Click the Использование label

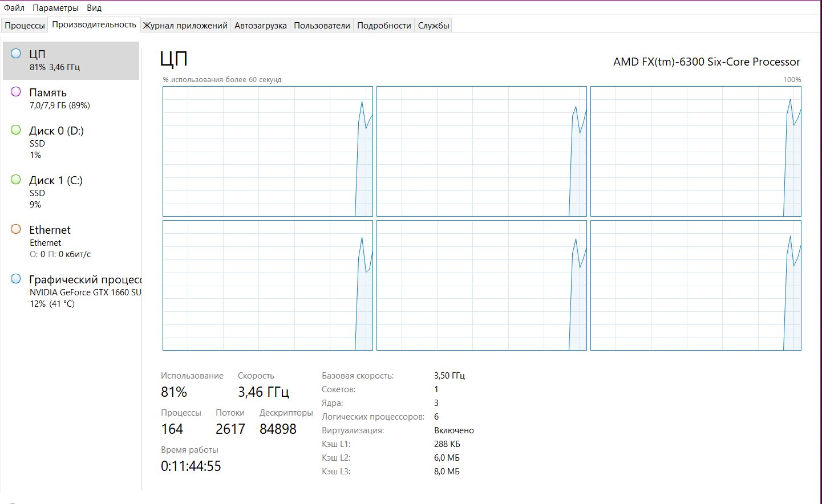[192, 376]
